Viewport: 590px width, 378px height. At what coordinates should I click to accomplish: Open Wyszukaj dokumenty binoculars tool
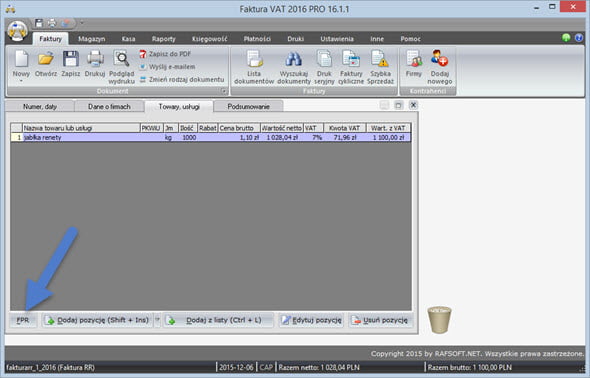click(x=294, y=67)
